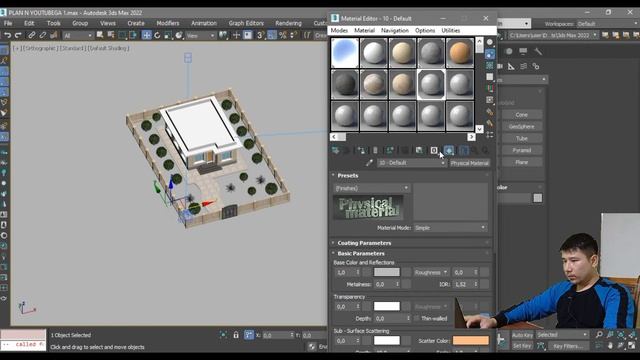Open the material name 10 - Default dropdown
Screen dimensions: 640x360
click(411, 163)
